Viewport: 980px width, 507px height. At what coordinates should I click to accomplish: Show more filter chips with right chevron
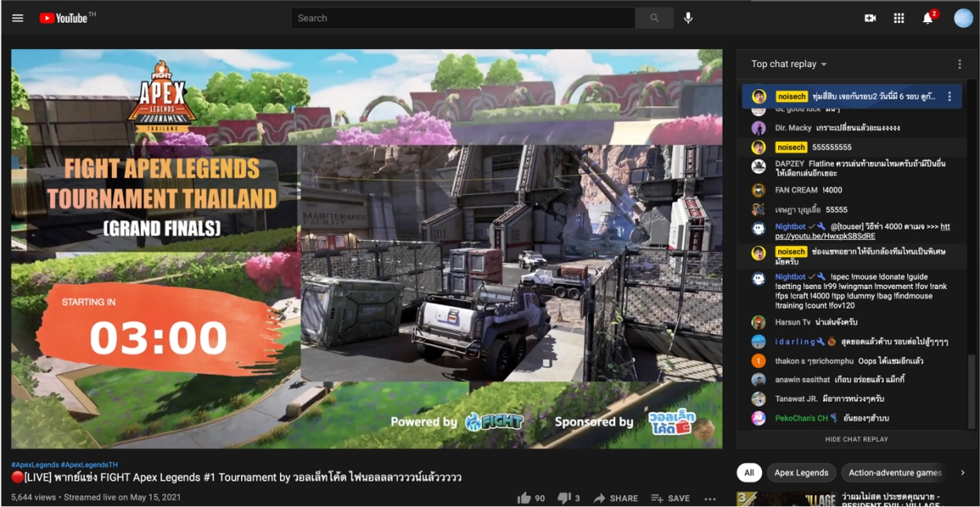(963, 473)
